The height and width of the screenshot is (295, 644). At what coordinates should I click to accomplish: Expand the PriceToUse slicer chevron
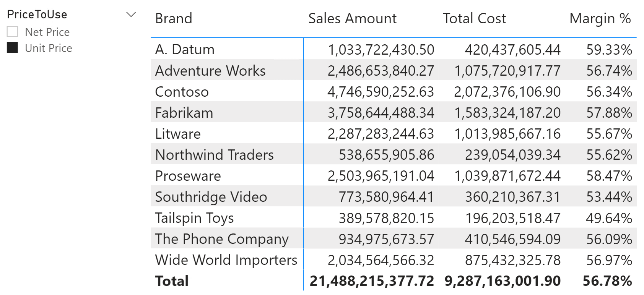point(131,15)
